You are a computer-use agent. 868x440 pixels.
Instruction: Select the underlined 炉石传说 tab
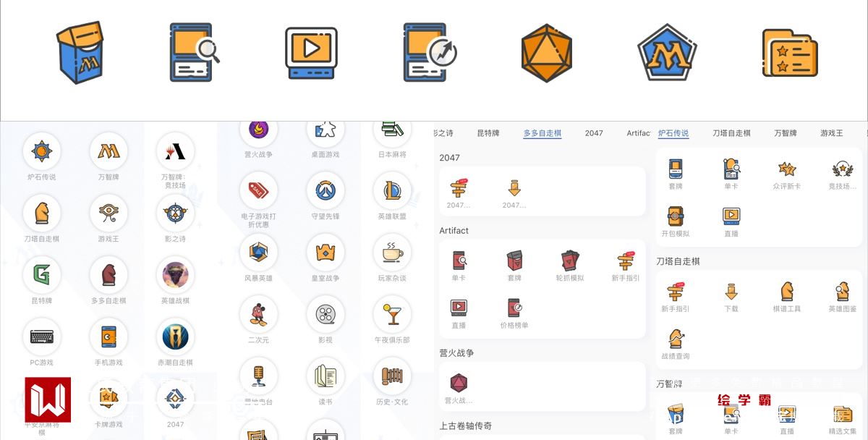673,133
